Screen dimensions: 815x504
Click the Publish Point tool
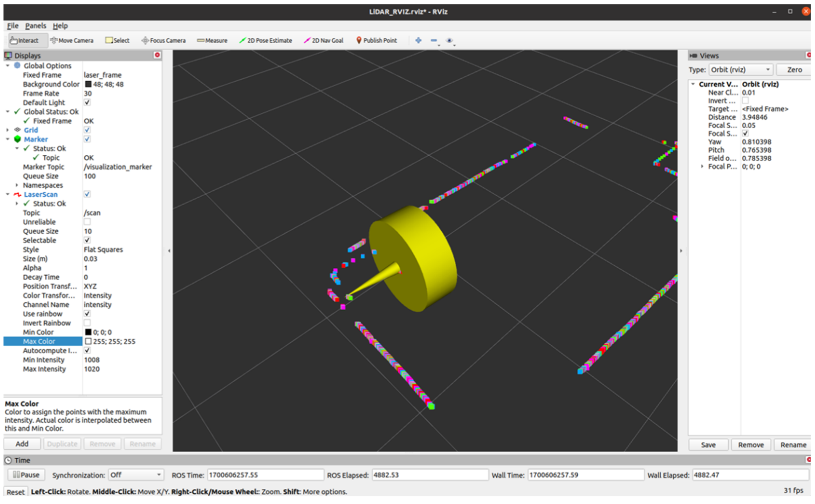tap(376, 40)
